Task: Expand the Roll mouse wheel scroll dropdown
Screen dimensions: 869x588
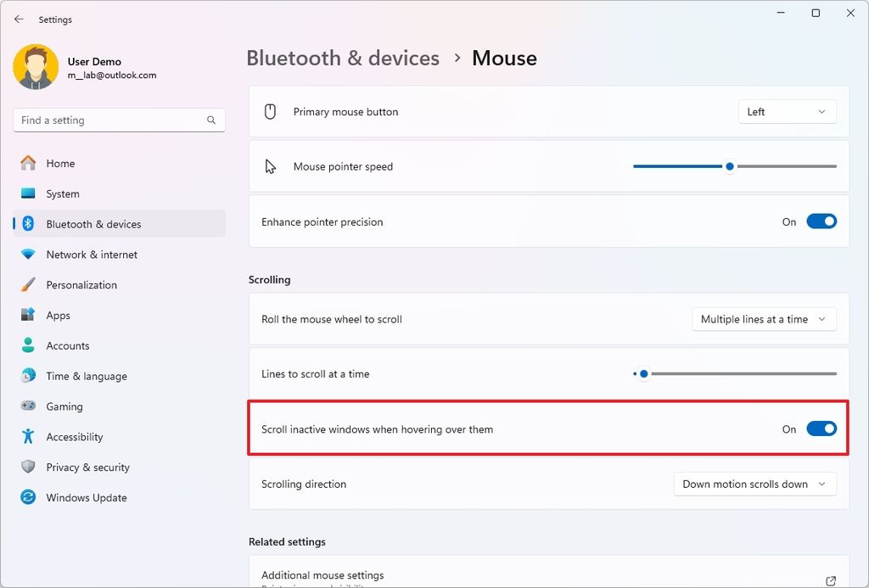Action: click(763, 318)
